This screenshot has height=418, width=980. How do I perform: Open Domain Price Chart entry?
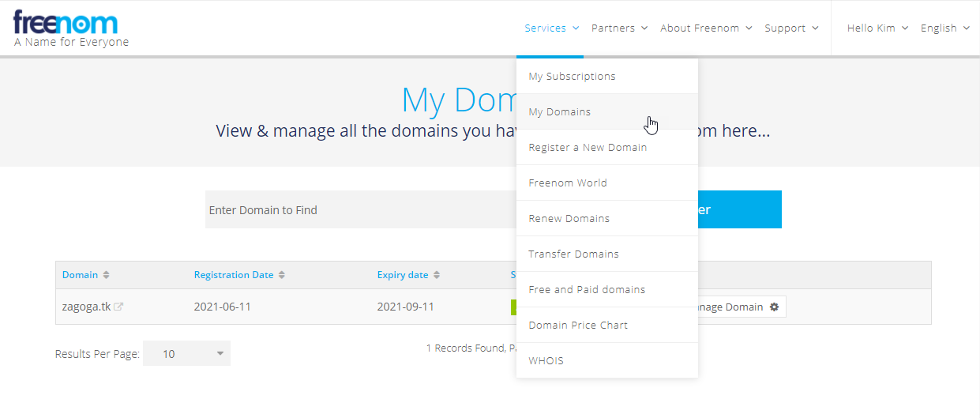tap(607, 326)
